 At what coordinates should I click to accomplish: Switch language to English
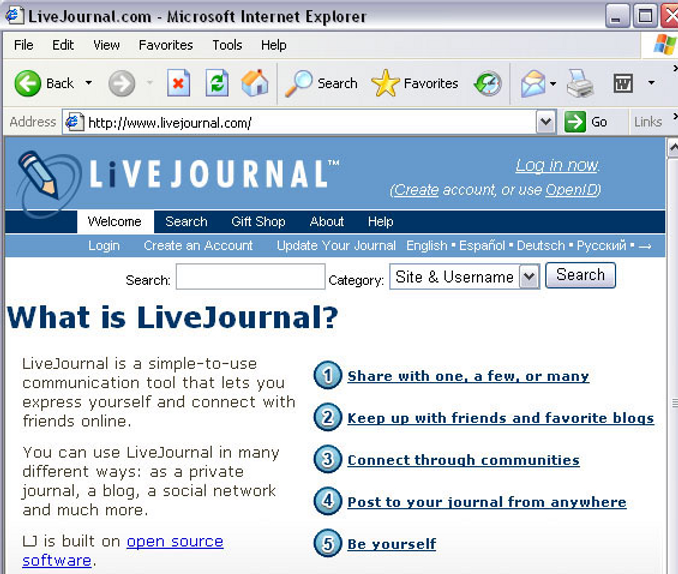click(x=427, y=246)
